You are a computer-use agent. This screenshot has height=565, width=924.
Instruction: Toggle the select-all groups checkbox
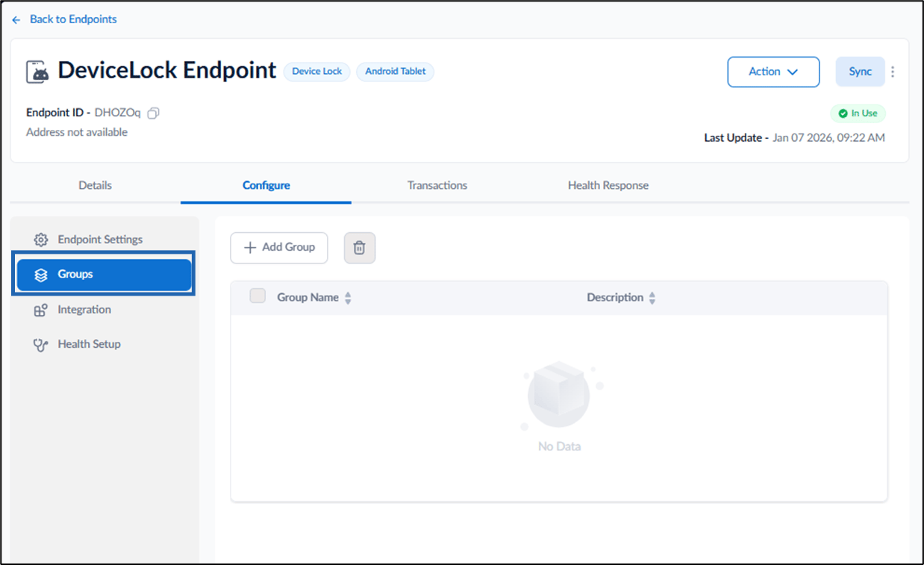[257, 296]
